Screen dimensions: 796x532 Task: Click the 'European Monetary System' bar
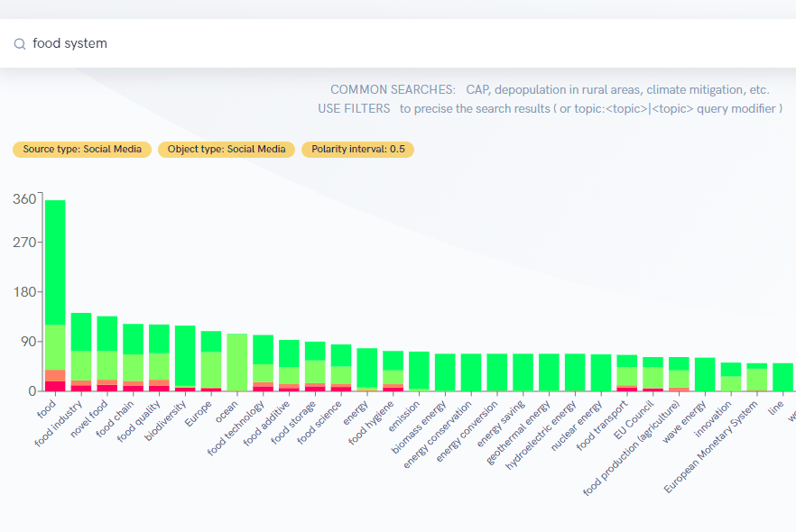tap(757, 377)
